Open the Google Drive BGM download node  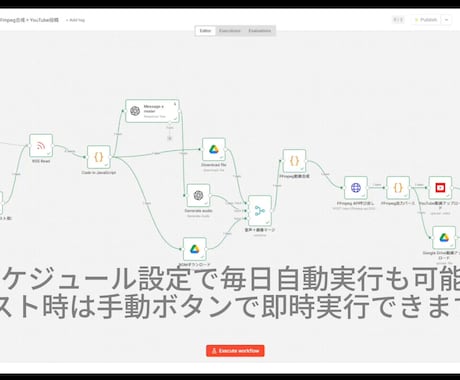tap(195, 249)
